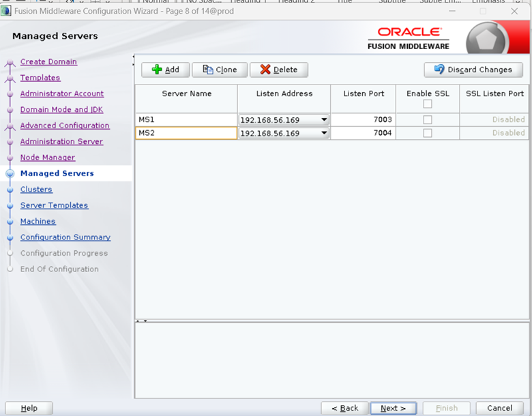Click the Help button
The width and height of the screenshot is (532, 416).
coord(29,408)
